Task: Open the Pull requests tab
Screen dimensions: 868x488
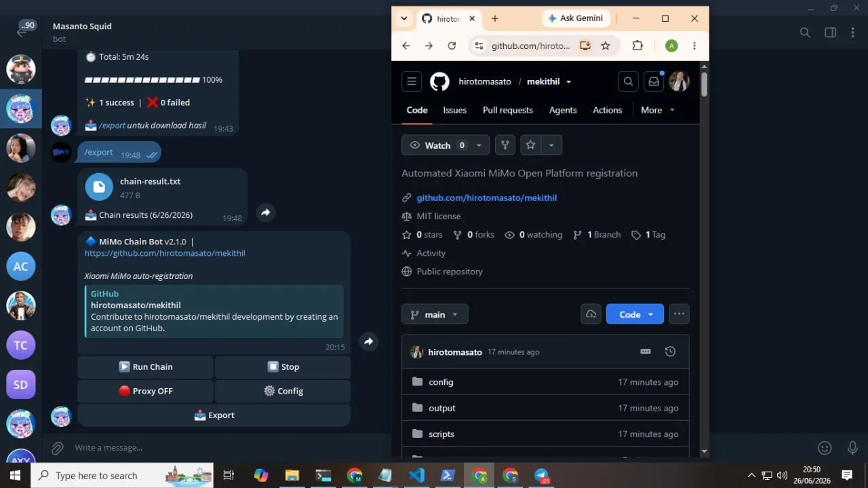Action: [x=508, y=110]
